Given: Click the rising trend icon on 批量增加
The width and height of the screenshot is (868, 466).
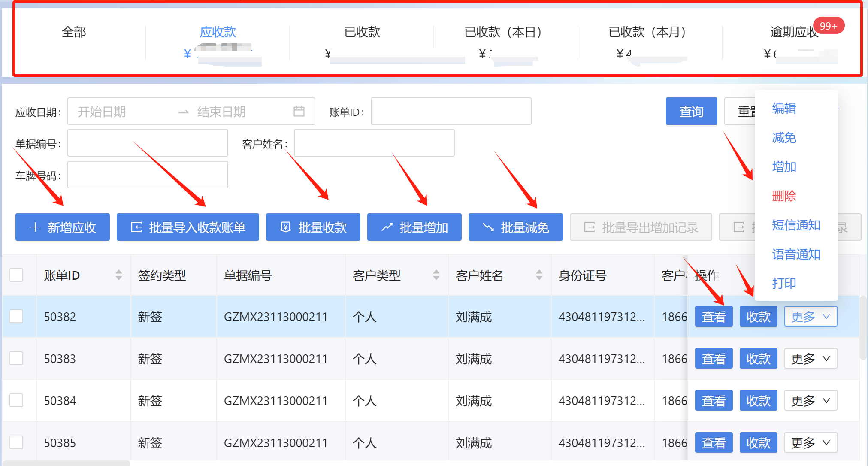Looking at the screenshot, I should 387,227.
